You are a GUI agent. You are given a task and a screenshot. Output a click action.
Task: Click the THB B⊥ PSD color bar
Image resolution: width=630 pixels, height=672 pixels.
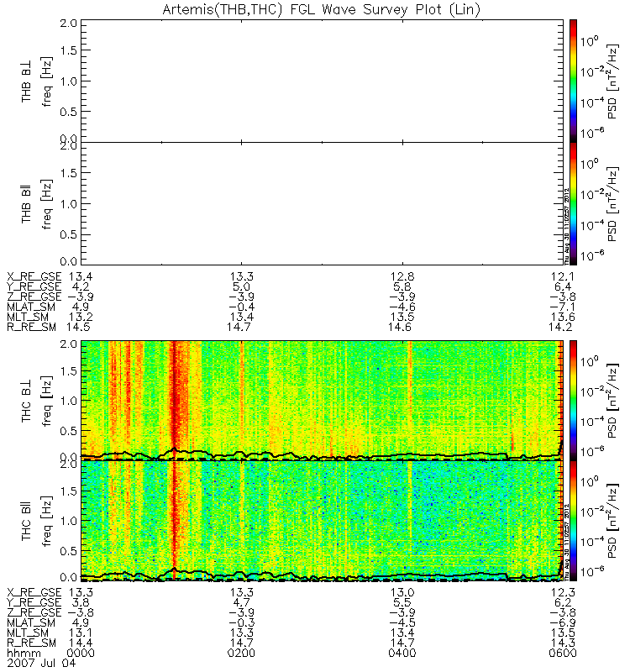573,81
